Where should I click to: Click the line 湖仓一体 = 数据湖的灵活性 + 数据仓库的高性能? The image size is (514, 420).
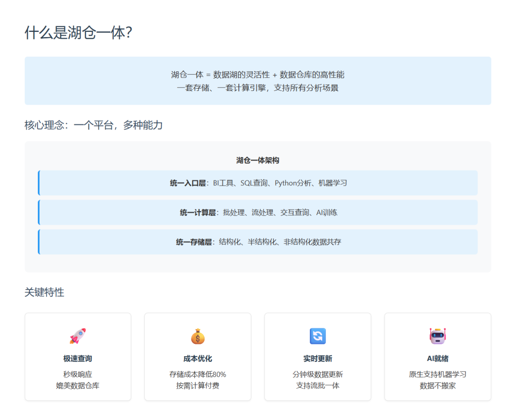coord(257,75)
